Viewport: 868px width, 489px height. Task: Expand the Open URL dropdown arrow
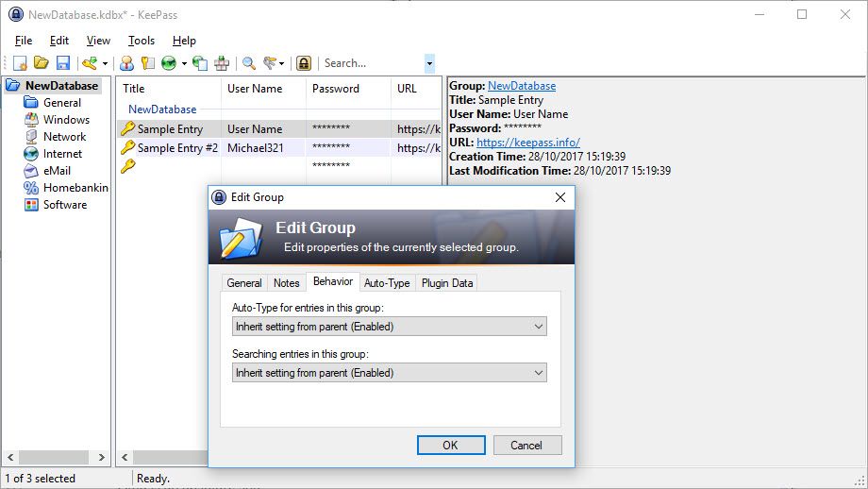point(184,63)
